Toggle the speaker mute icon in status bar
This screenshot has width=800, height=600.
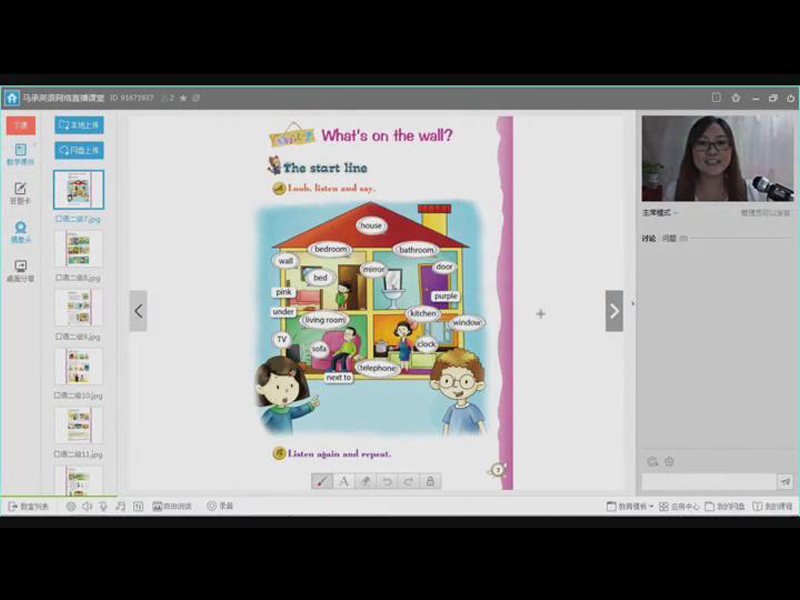pos(87,507)
